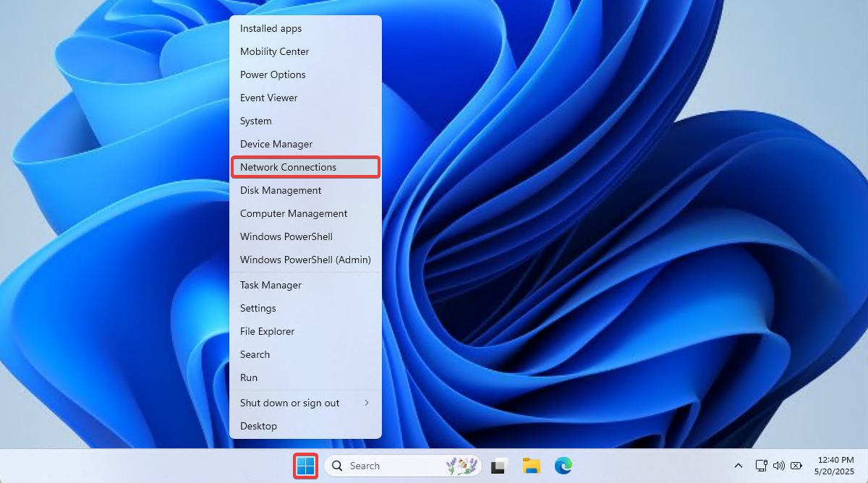Click the network icon in system tray
This screenshot has height=483, width=868.
click(x=761, y=466)
